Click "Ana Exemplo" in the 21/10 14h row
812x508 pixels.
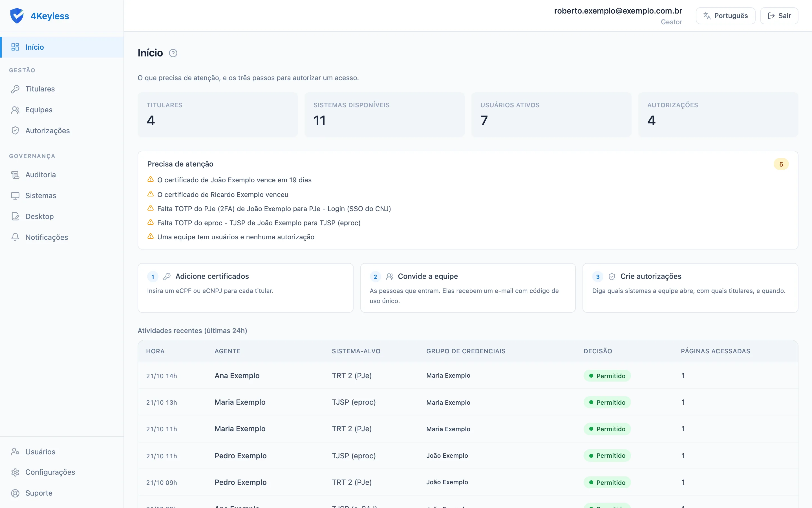point(237,376)
